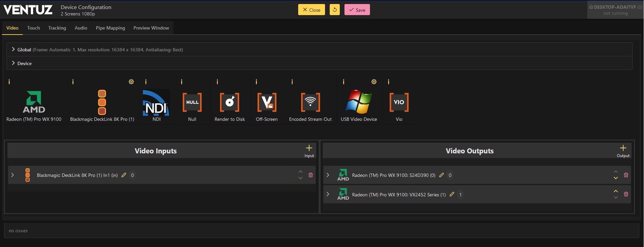644x247 pixels.
Task: Click the Encoded Stream Out icon
Action: [x=310, y=102]
